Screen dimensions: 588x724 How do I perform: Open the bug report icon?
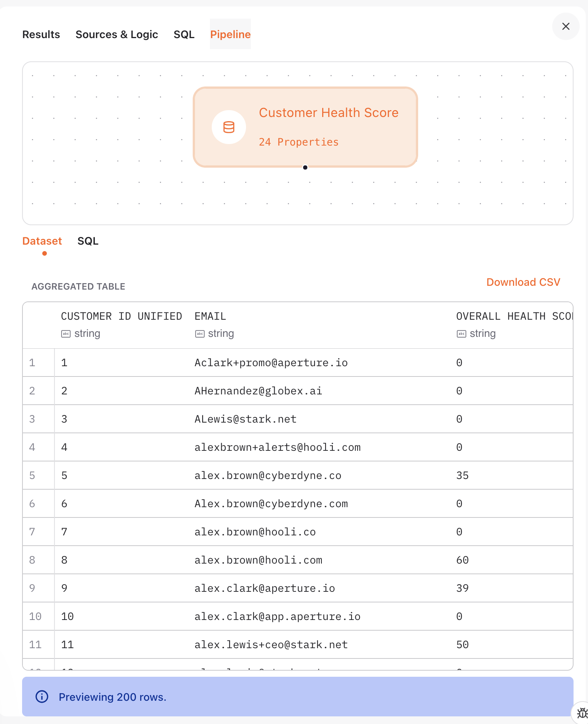(582, 713)
